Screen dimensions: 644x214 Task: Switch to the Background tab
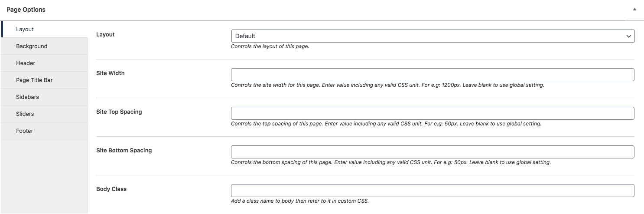pyautogui.click(x=32, y=46)
